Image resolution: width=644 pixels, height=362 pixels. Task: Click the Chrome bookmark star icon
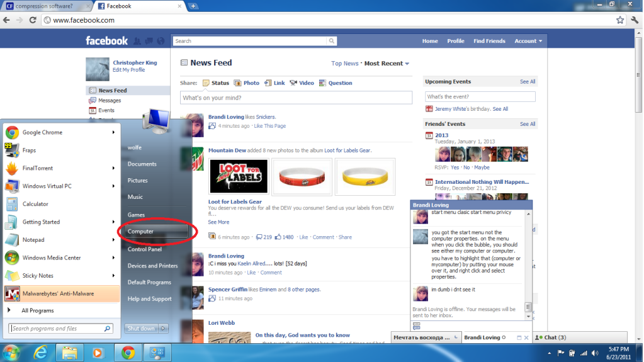(620, 20)
